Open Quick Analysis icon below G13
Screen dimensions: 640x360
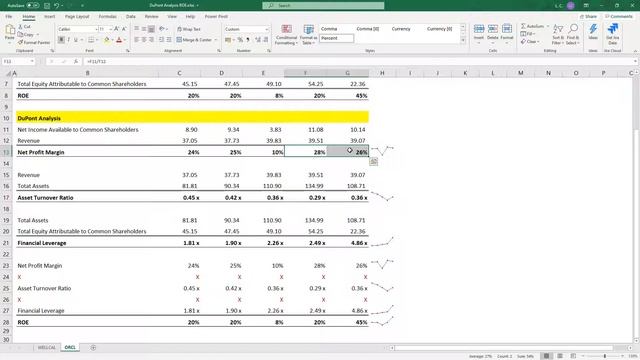pyautogui.click(x=373, y=162)
